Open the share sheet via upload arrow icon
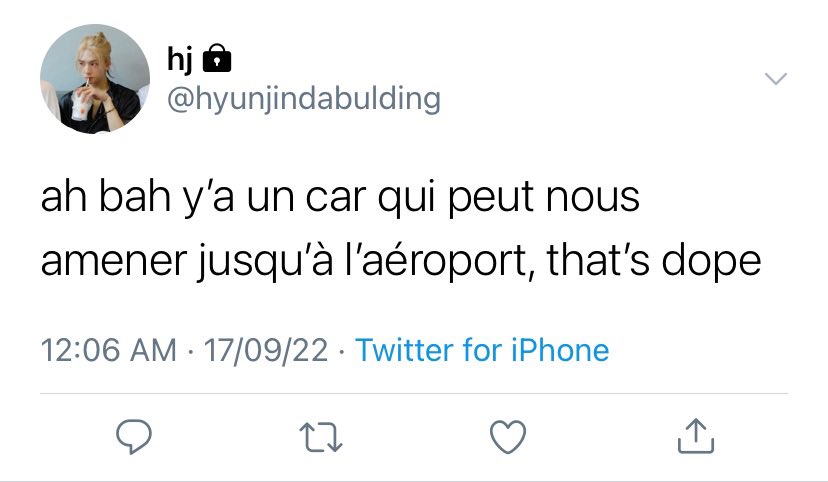This screenshot has width=828, height=482. (x=696, y=436)
